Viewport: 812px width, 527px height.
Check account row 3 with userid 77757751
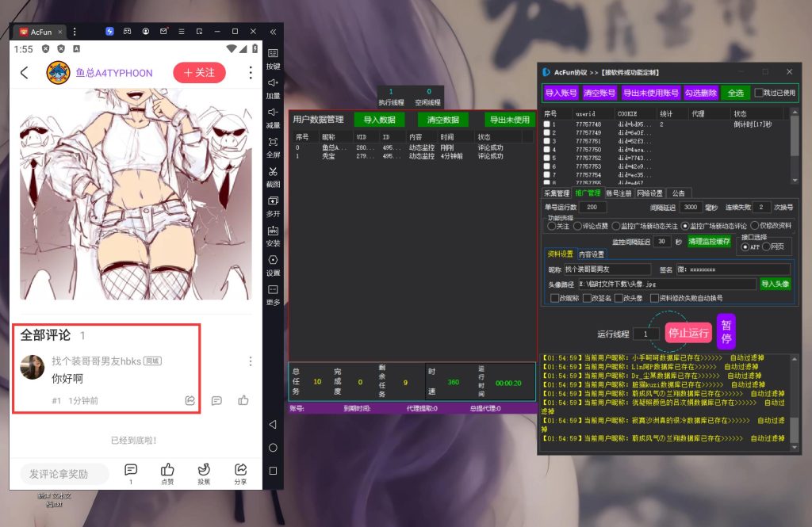547,141
